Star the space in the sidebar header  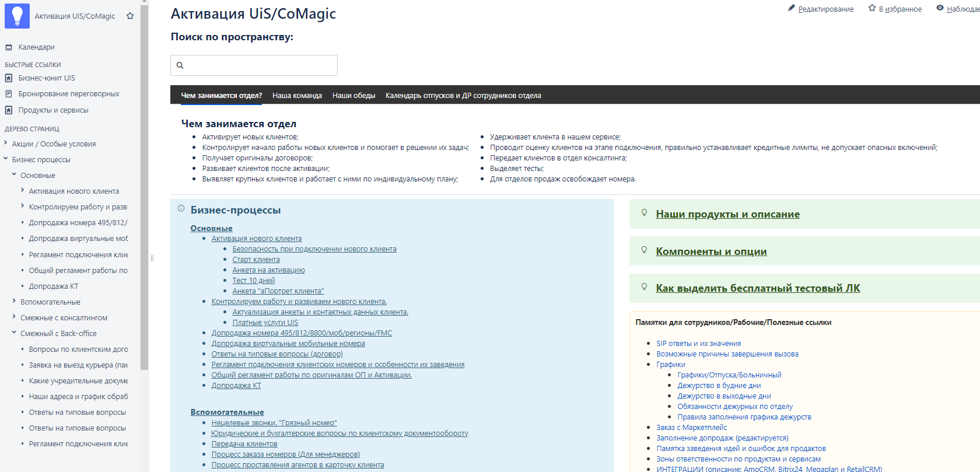pyautogui.click(x=130, y=16)
